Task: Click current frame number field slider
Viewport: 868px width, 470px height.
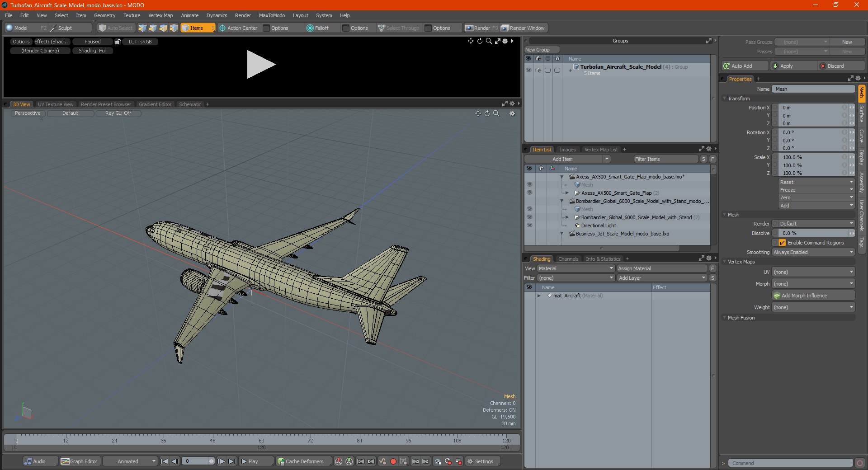Action: pos(198,461)
